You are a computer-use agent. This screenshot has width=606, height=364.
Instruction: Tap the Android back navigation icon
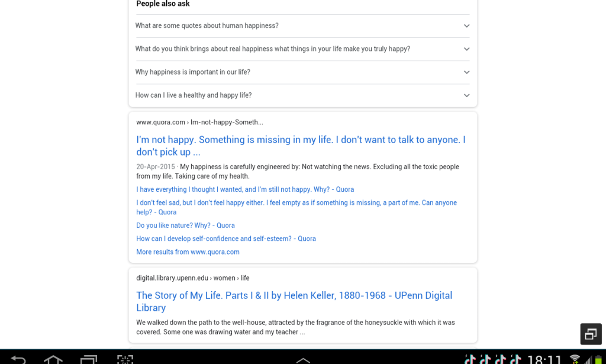point(18,359)
